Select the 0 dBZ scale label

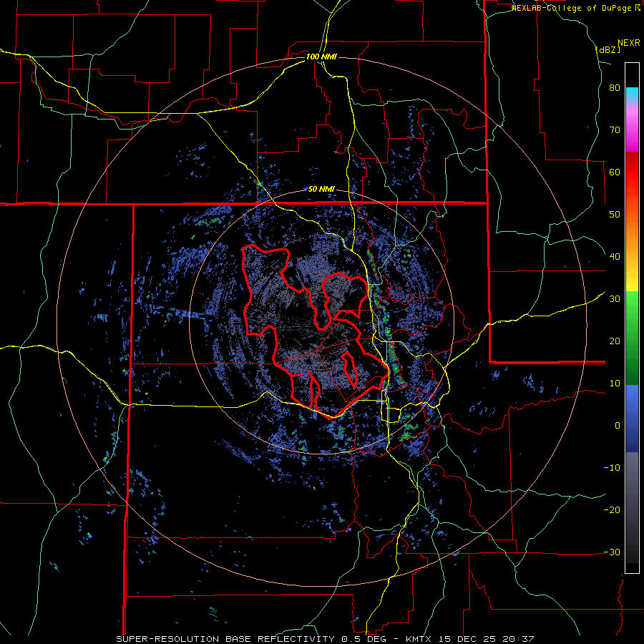pos(618,426)
